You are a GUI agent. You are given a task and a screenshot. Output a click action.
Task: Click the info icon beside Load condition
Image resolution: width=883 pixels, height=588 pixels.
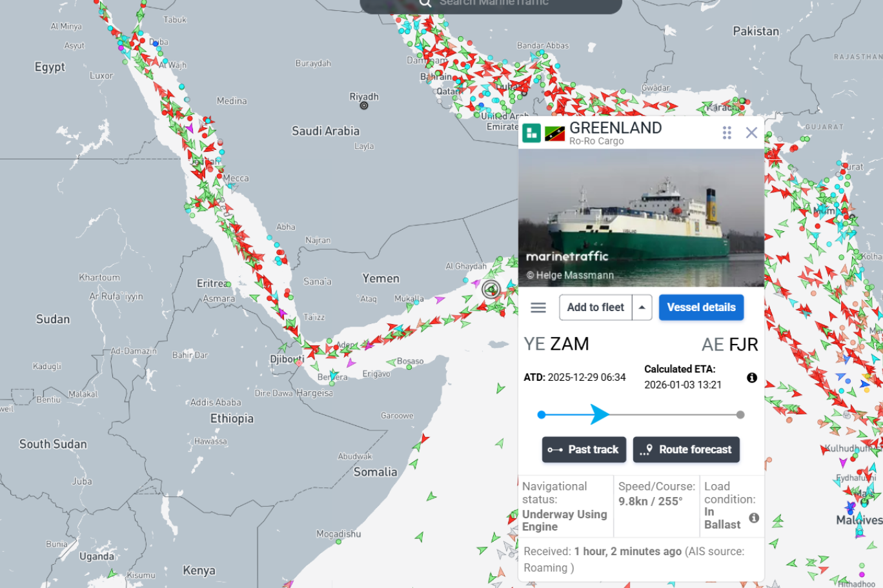[x=753, y=518]
